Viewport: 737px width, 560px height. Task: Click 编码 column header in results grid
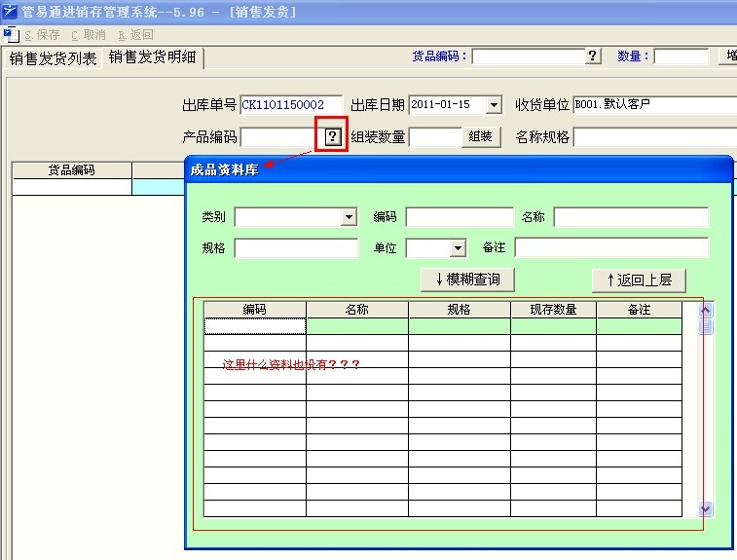click(x=255, y=310)
